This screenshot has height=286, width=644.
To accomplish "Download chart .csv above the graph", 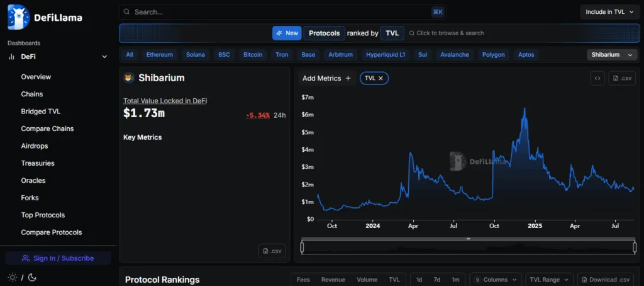I will tap(622, 78).
